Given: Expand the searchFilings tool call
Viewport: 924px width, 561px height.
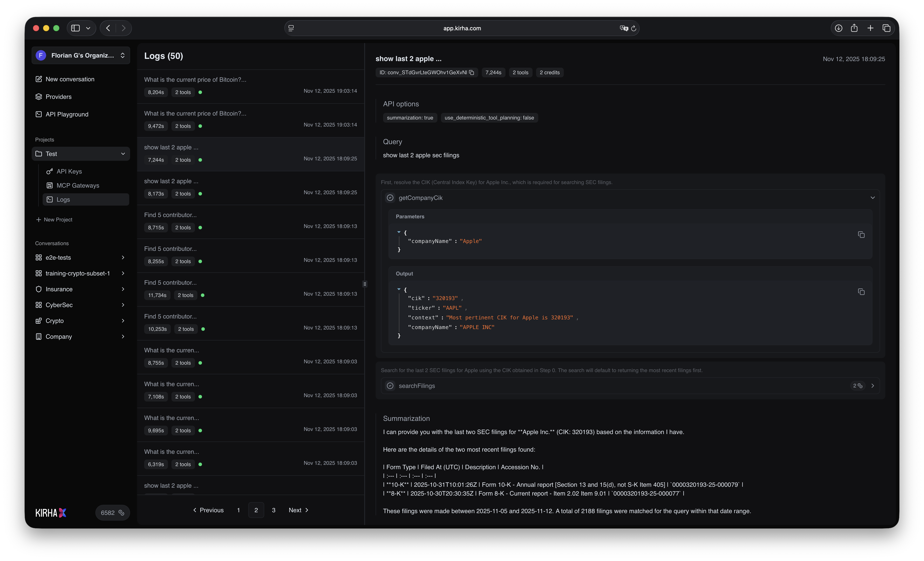Looking at the screenshot, I should 873,386.
